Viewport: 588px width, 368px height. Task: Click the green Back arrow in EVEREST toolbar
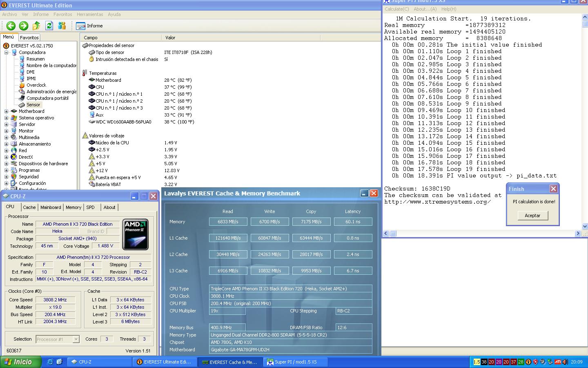click(11, 26)
